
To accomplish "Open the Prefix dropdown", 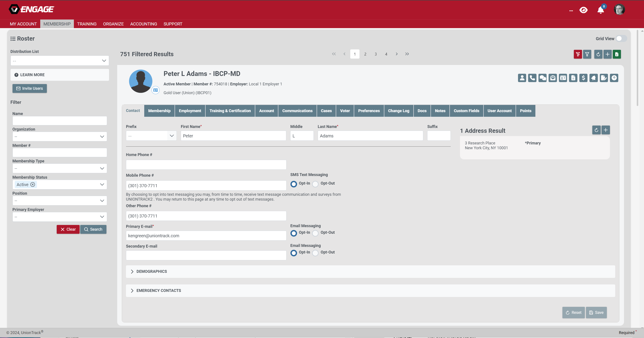I will (x=151, y=136).
